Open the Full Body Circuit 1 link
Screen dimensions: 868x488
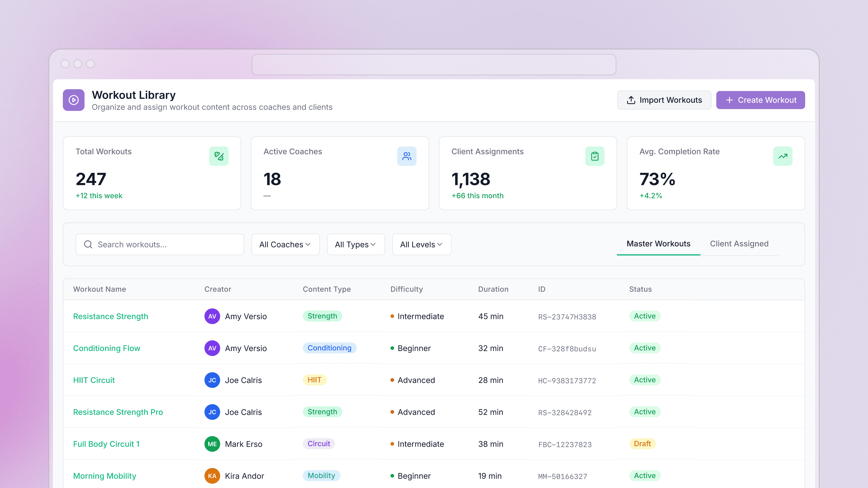106,444
